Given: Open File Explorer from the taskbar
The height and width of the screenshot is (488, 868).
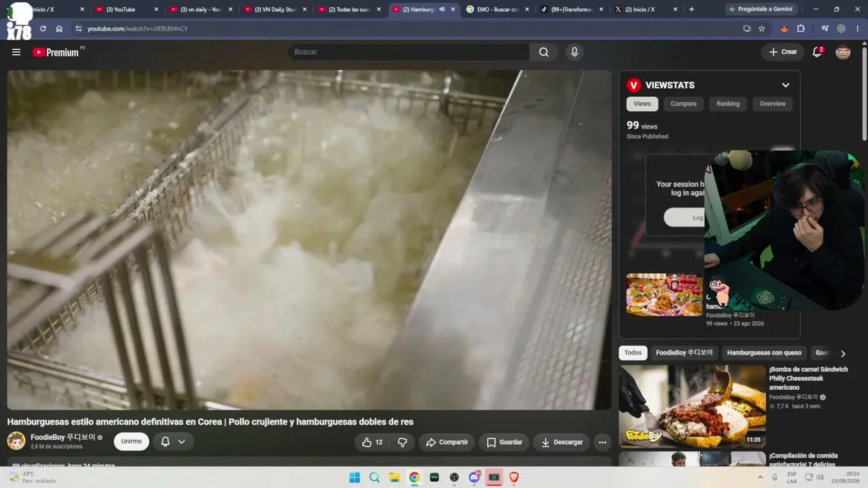Looking at the screenshot, I should coord(394,477).
